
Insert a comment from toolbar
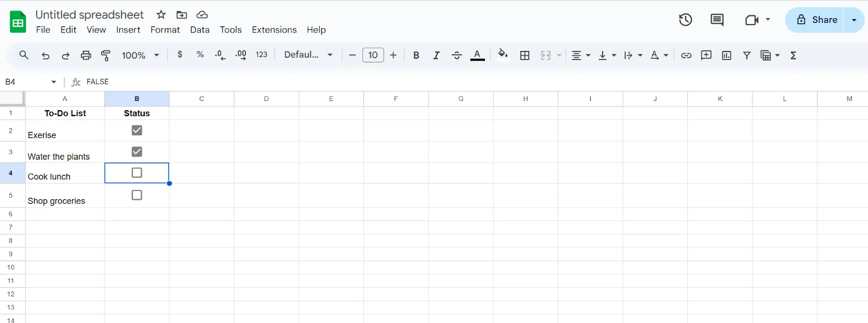point(706,55)
